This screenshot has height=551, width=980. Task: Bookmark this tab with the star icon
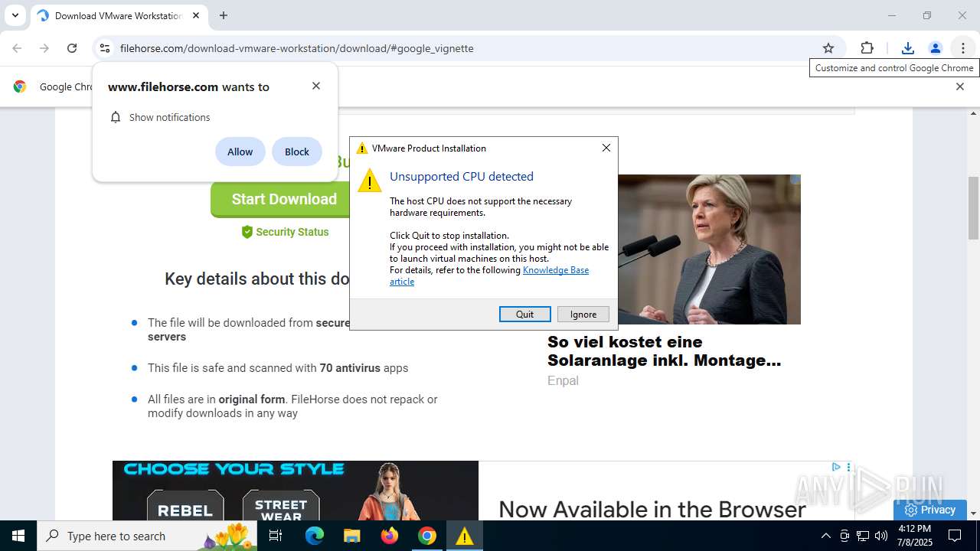pos(828,48)
